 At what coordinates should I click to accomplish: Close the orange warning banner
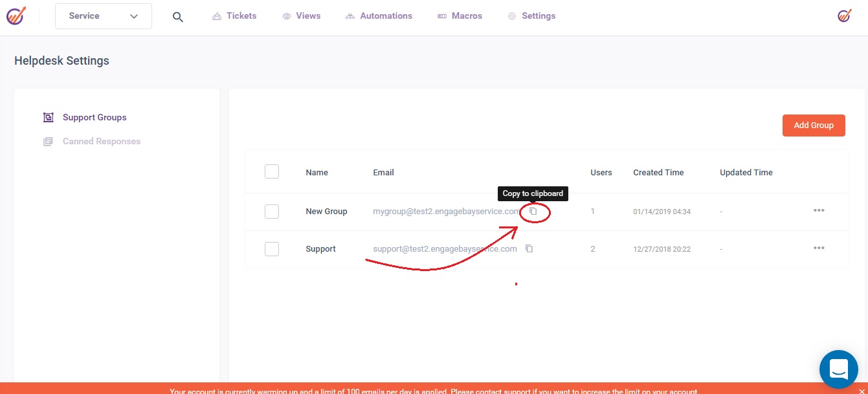click(x=860, y=391)
